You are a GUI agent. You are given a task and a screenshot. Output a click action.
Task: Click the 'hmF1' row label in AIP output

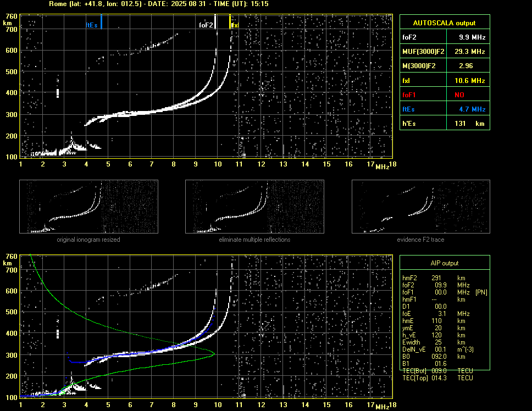(409, 299)
